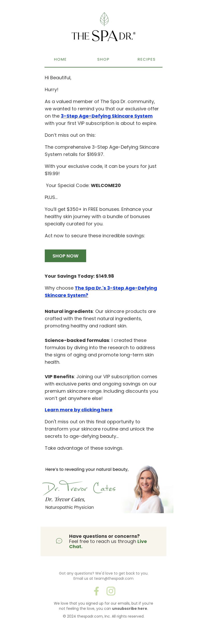This screenshot has width=207, height=644.
Task: Open 3-Step Age-Defying Skincare System link
Action: click(107, 116)
